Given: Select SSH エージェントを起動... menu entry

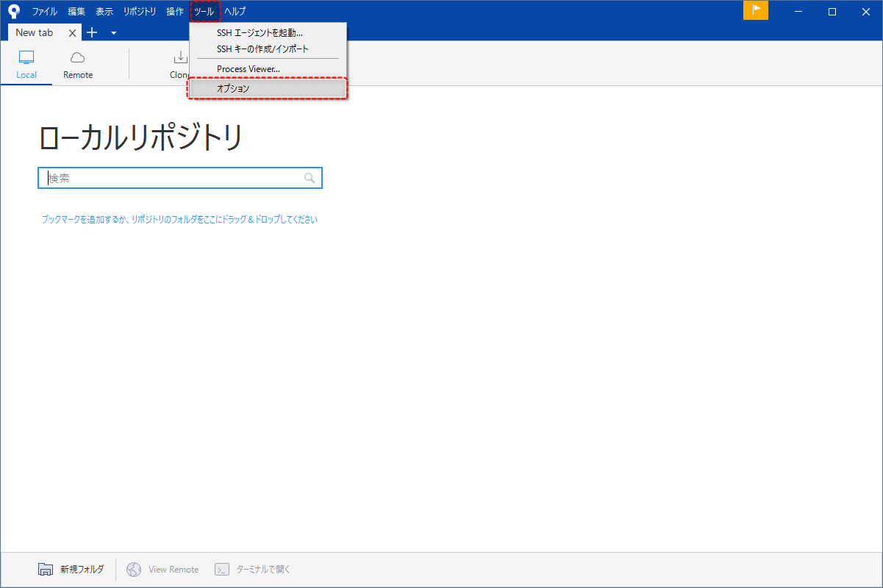Looking at the screenshot, I should point(268,33).
